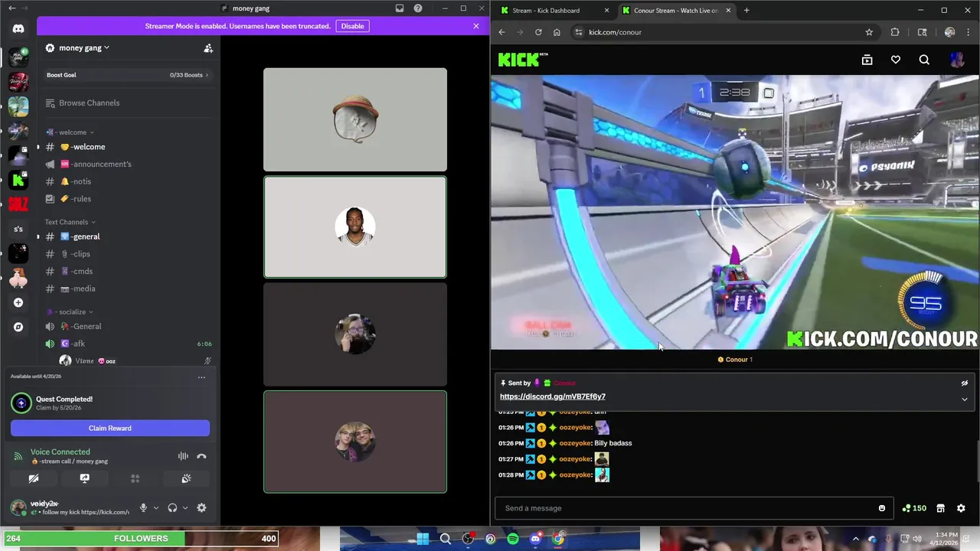Open Kick chat settings gear
This screenshot has width=980, height=551.
[x=961, y=508]
